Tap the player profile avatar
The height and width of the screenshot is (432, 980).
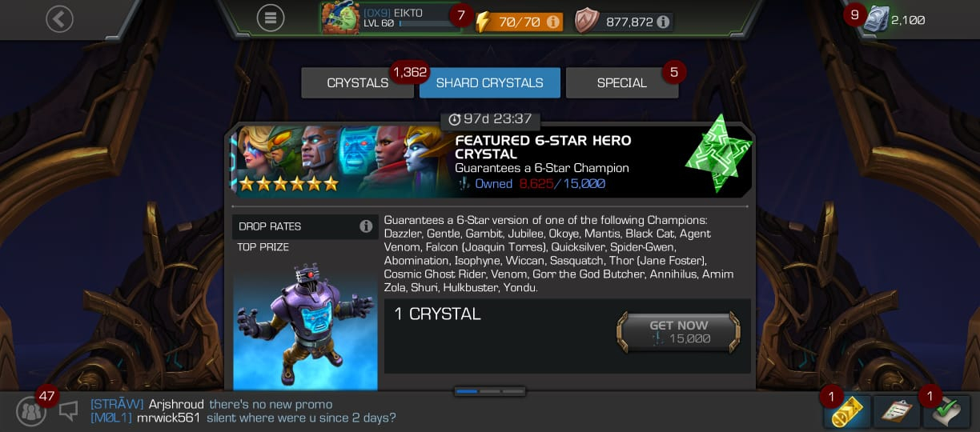(340, 18)
